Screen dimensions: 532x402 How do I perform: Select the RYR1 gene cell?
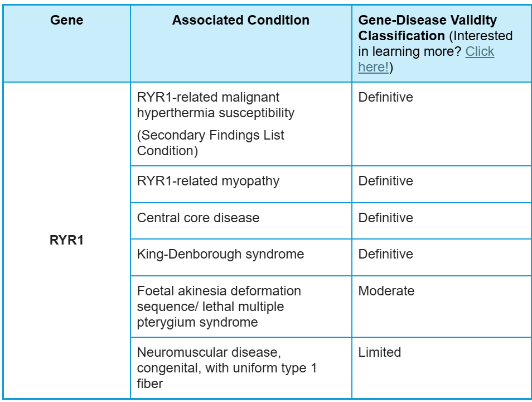point(66,242)
